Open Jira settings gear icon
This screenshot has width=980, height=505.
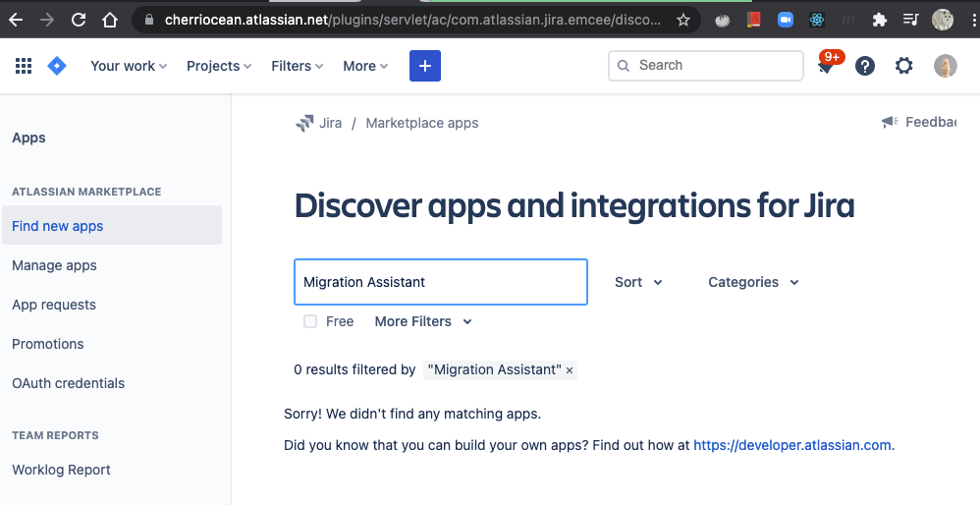click(x=903, y=66)
